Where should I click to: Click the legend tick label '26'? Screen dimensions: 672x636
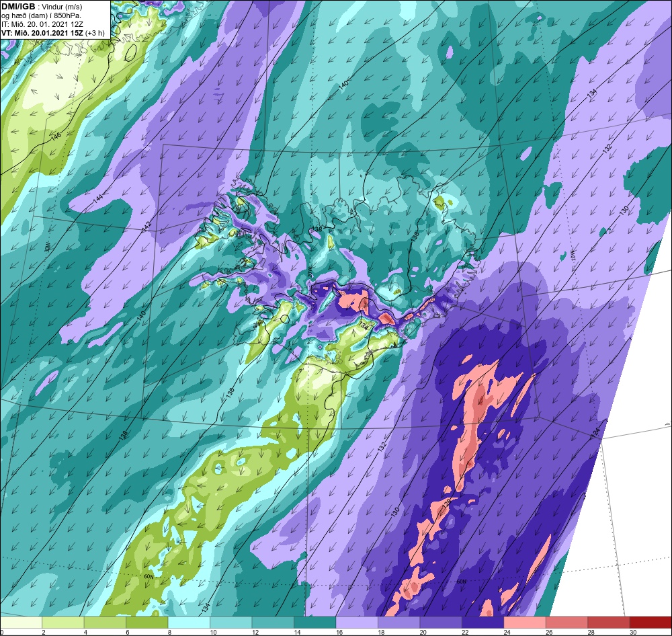(549, 632)
